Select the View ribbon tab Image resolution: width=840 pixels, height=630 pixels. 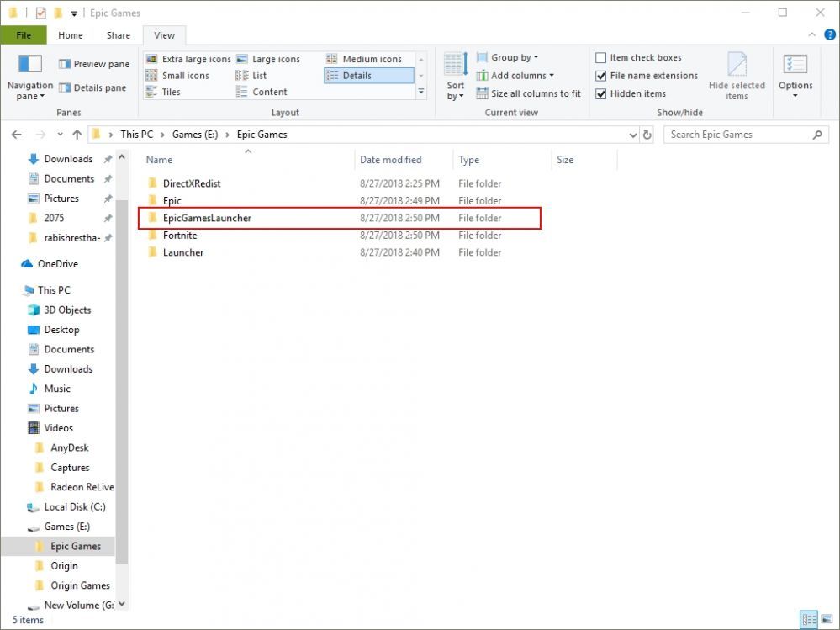click(x=165, y=35)
